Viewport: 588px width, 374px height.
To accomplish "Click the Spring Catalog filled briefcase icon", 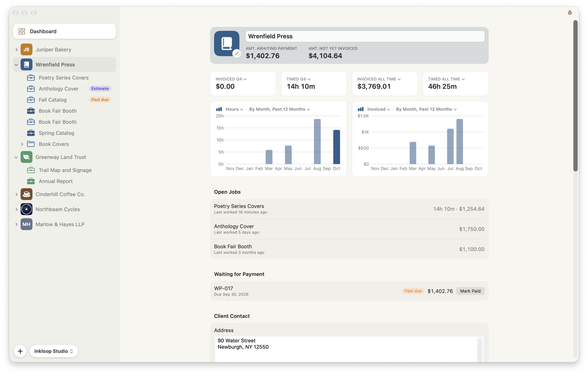I will [31, 133].
